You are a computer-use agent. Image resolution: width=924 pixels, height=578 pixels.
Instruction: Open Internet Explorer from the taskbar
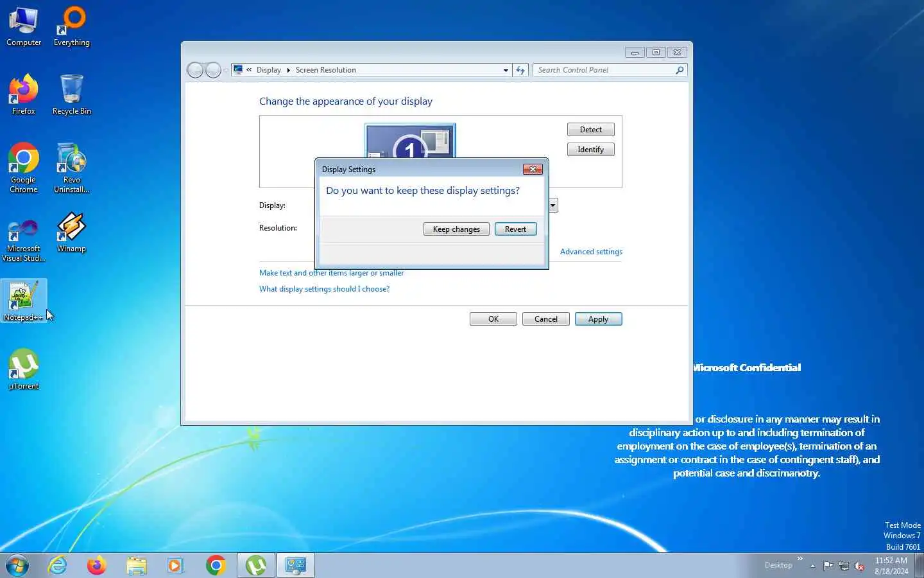pyautogui.click(x=58, y=565)
